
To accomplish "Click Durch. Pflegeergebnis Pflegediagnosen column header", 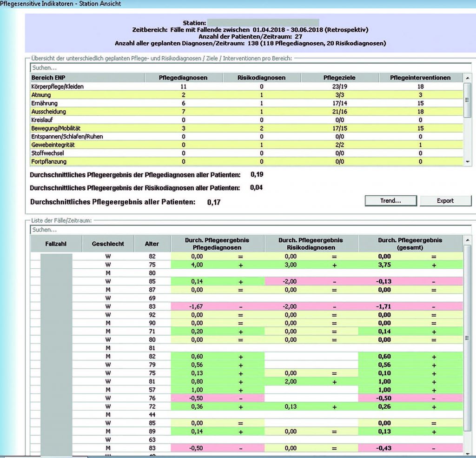I will tap(217, 244).
